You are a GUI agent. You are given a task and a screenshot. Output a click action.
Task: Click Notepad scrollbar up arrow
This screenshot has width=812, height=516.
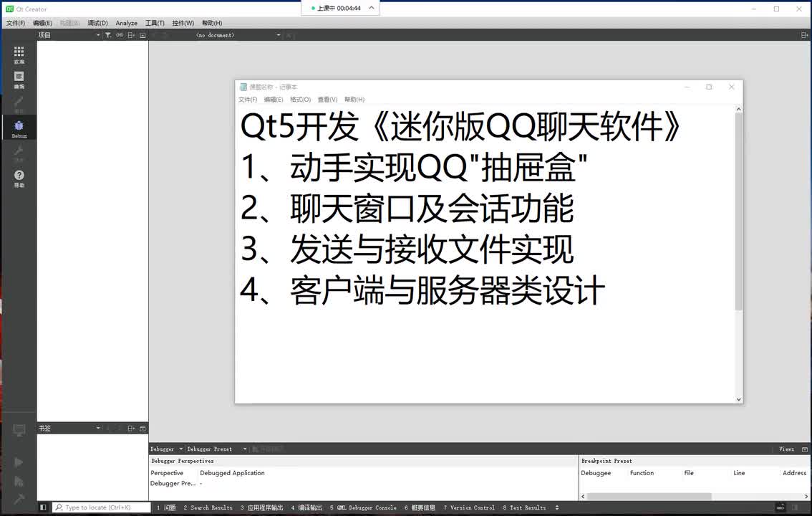click(x=738, y=110)
